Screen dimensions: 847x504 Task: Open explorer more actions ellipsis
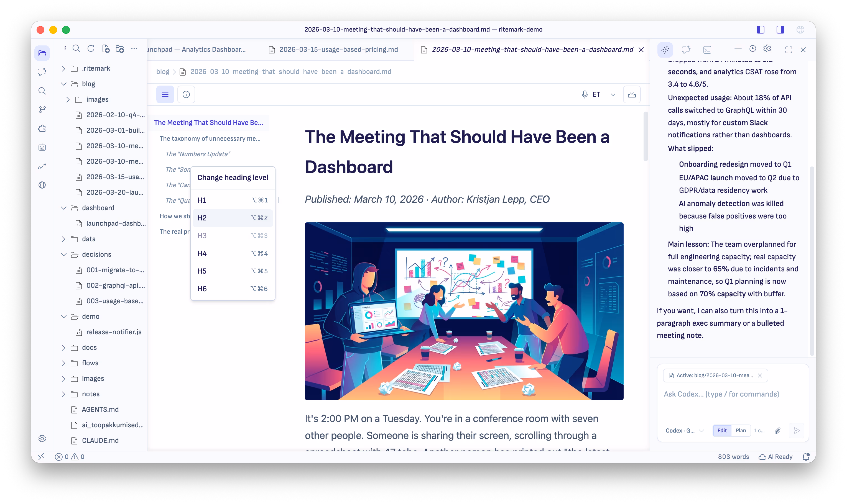(x=134, y=48)
